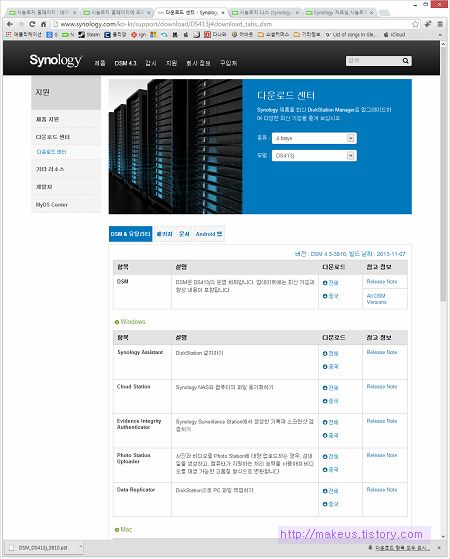Switch to the 문서 tab
Screen dimensions: 450x559
184,234
